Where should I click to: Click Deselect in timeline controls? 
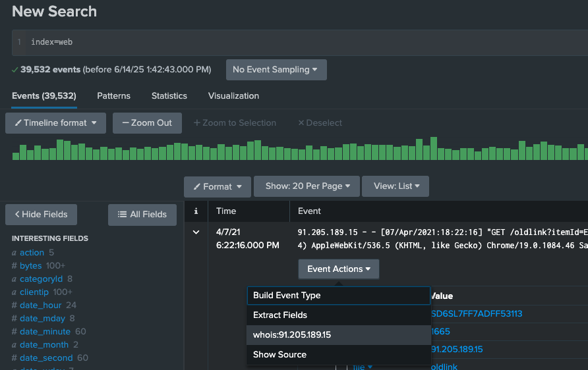[320, 123]
